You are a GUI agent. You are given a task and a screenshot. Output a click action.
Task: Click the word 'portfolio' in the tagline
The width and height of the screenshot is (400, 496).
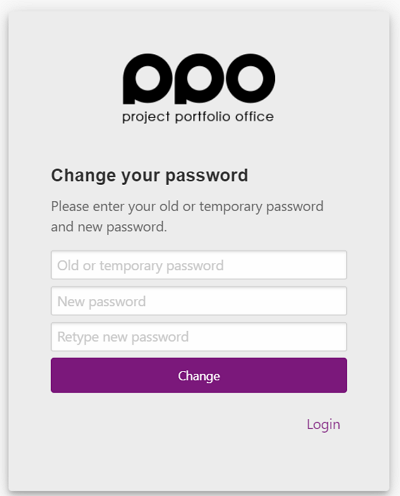click(x=203, y=117)
